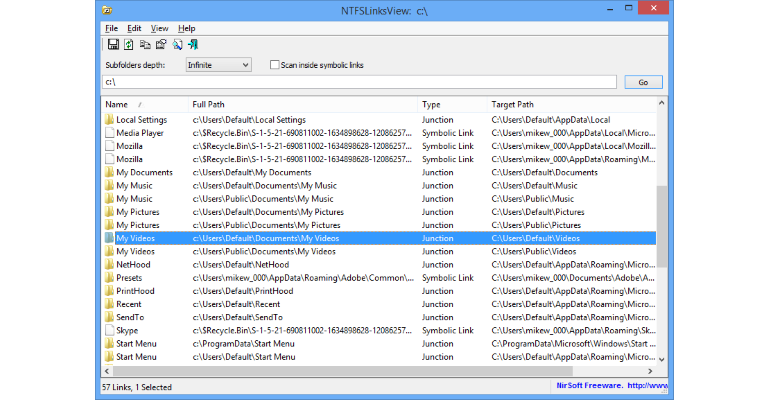Click the folder icon beside SendTo
The image size is (770, 400).
click(x=109, y=318)
